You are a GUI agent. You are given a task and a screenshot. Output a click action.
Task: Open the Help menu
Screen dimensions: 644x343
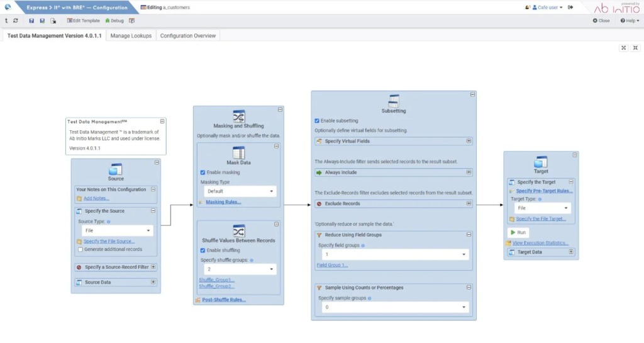coord(630,21)
